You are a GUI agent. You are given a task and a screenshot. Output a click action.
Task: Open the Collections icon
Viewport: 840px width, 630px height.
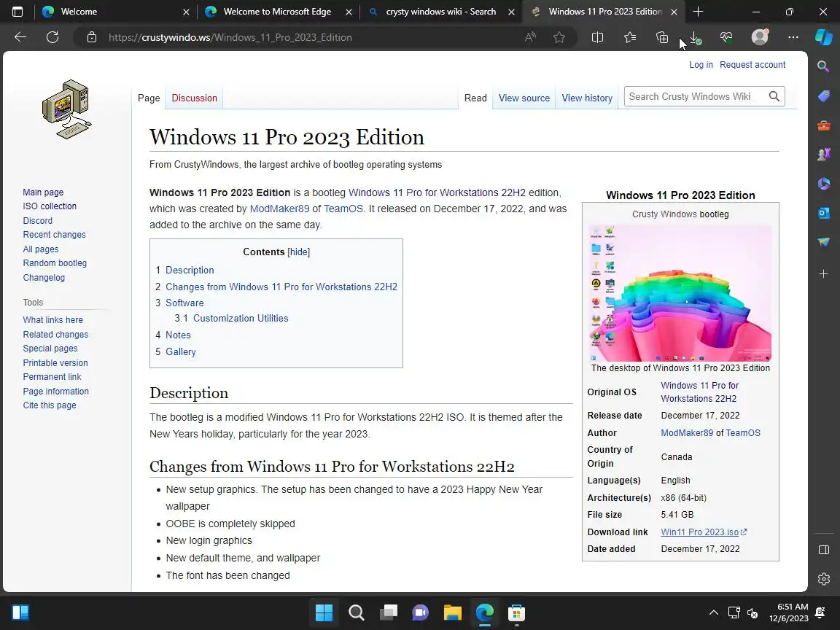662,37
